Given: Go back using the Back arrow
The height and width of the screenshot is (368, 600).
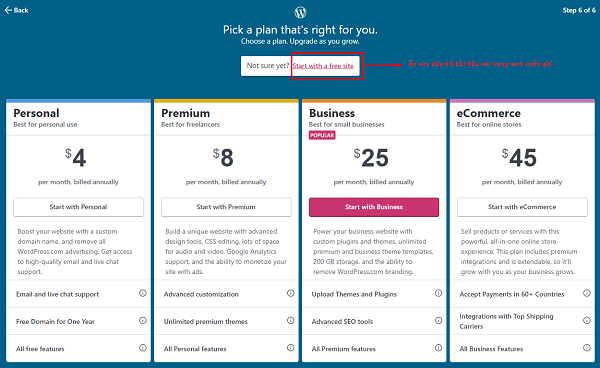Looking at the screenshot, I should click(x=16, y=10).
